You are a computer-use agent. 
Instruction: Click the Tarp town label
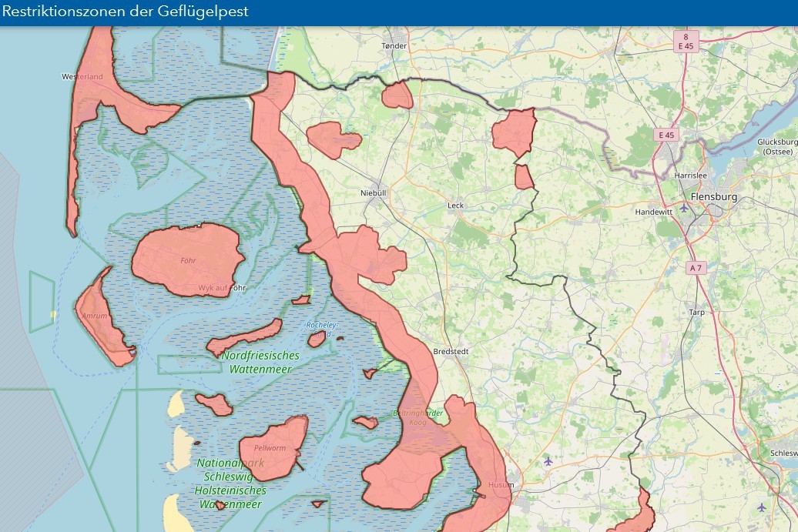point(697,312)
